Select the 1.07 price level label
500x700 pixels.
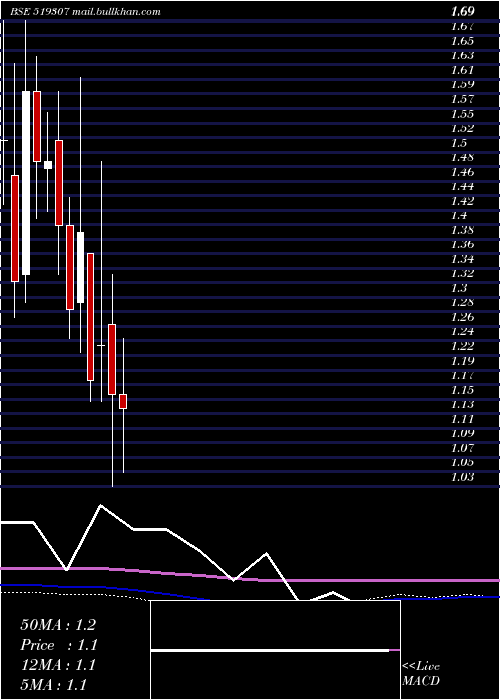462,448
